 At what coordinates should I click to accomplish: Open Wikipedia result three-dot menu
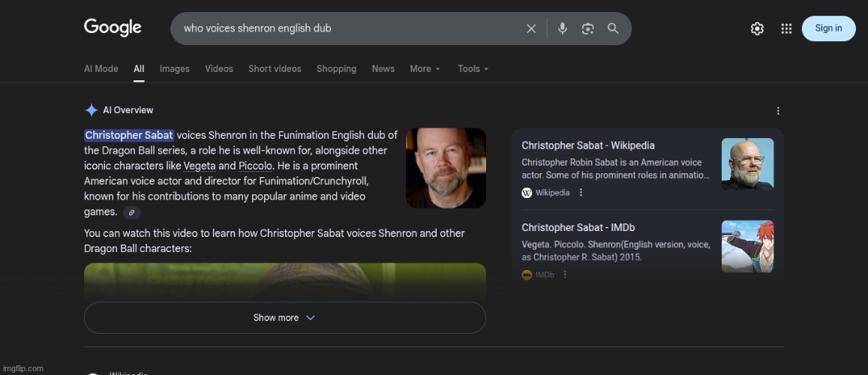[x=581, y=193]
